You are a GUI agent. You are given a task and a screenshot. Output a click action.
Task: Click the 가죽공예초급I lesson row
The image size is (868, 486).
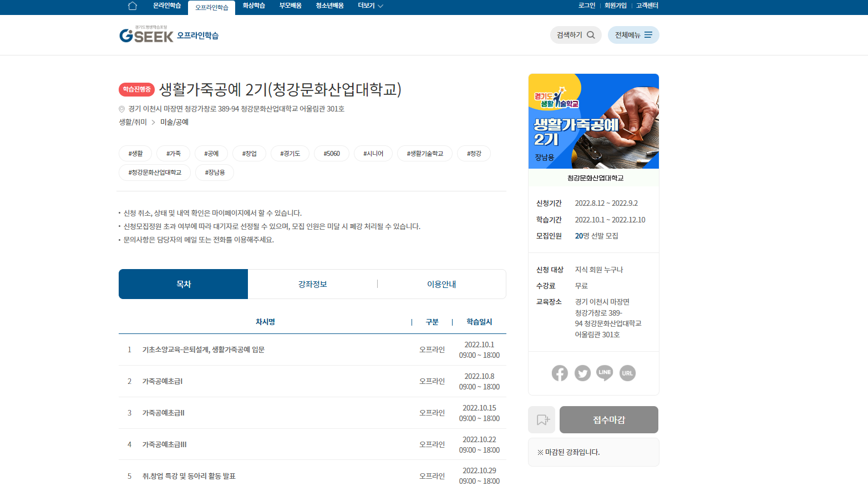312,381
